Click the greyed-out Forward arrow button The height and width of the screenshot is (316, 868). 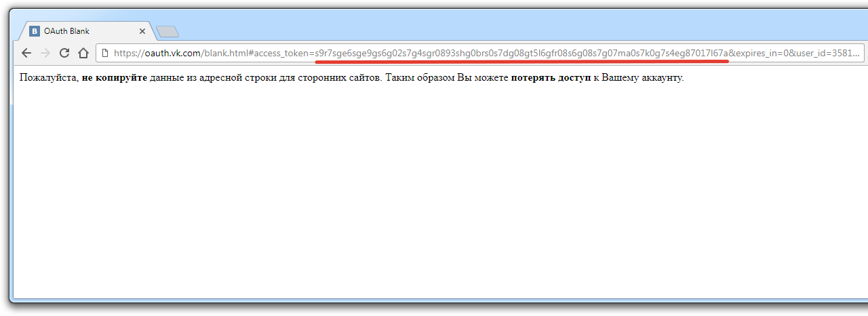click(x=45, y=53)
